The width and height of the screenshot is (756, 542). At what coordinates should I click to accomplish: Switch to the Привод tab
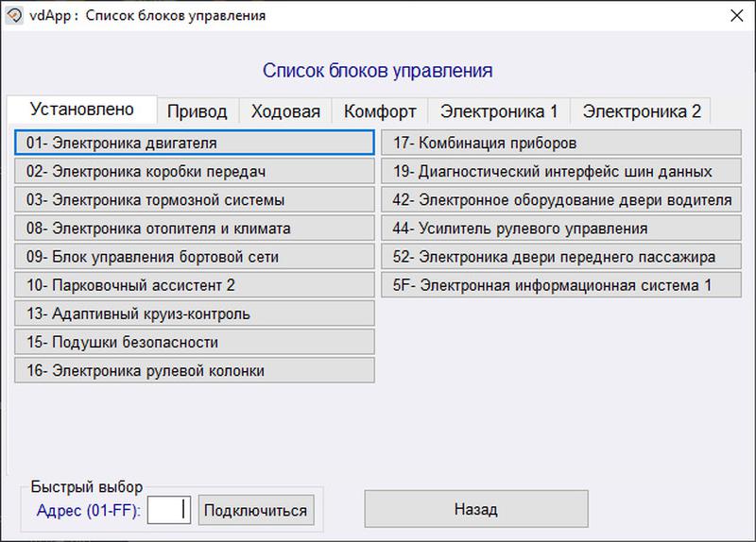coord(197,111)
